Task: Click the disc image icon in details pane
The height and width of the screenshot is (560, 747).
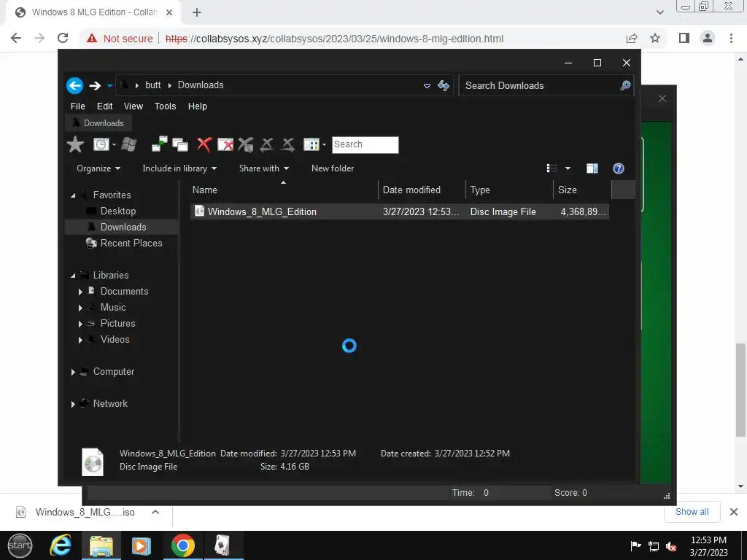Action: [93, 462]
